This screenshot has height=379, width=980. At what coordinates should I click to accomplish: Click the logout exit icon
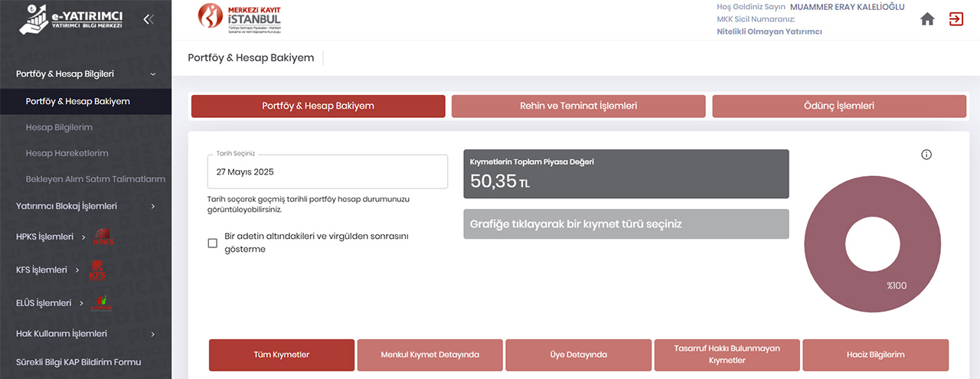tap(956, 19)
